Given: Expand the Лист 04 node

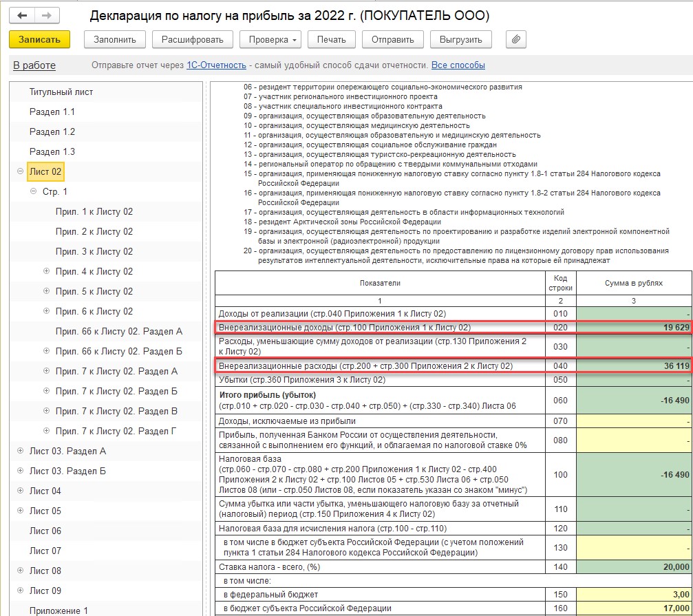Looking at the screenshot, I should point(21,491).
